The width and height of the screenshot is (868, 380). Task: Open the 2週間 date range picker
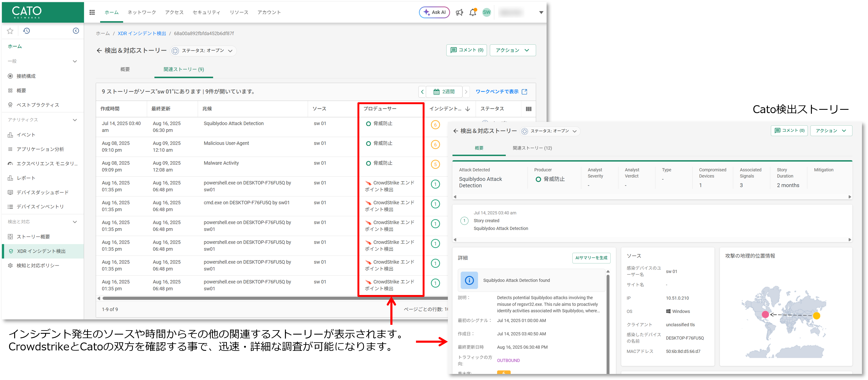tap(444, 92)
